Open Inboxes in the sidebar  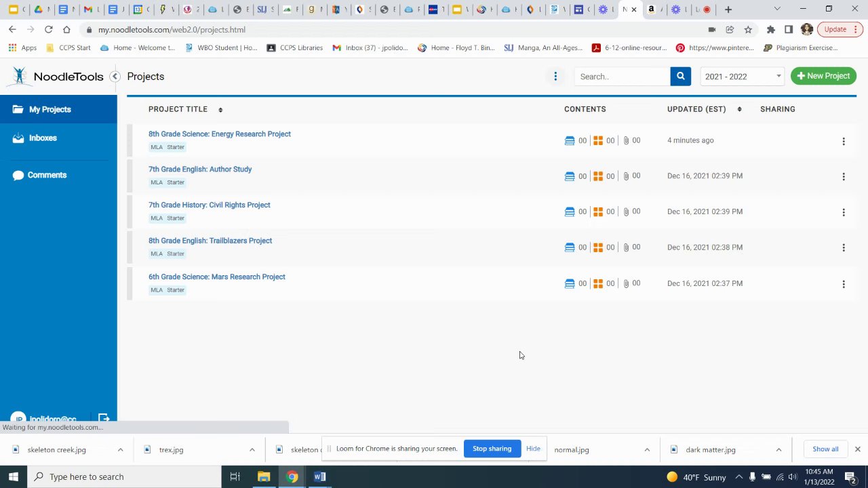pyautogui.click(x=58, y=138)
